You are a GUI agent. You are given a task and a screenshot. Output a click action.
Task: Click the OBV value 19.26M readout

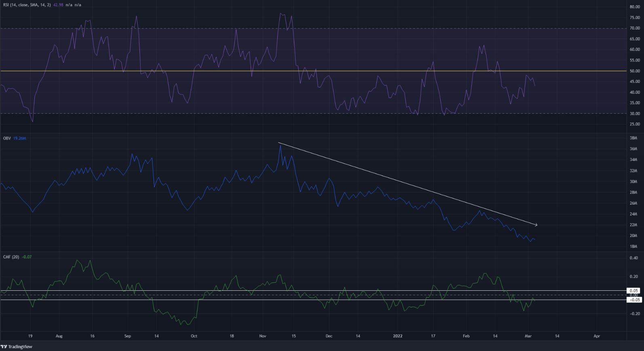[x=20, y=138]
